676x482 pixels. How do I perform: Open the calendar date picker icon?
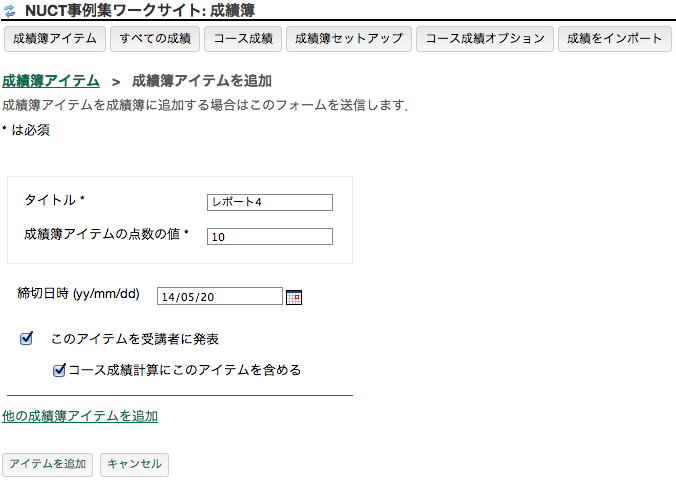294,297
